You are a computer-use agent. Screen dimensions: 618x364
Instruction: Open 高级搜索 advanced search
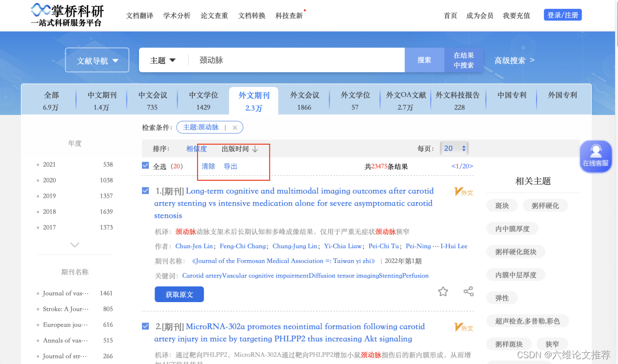click(x=514, y=60)
